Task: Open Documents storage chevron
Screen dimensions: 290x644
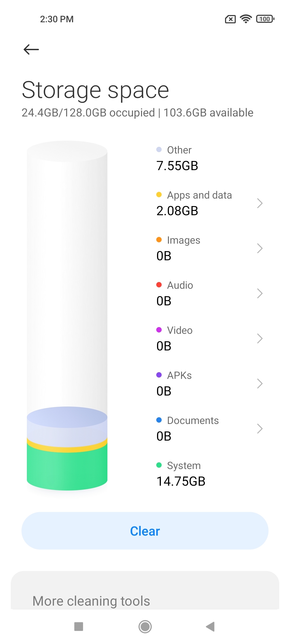Action: [x=259, y=429]
